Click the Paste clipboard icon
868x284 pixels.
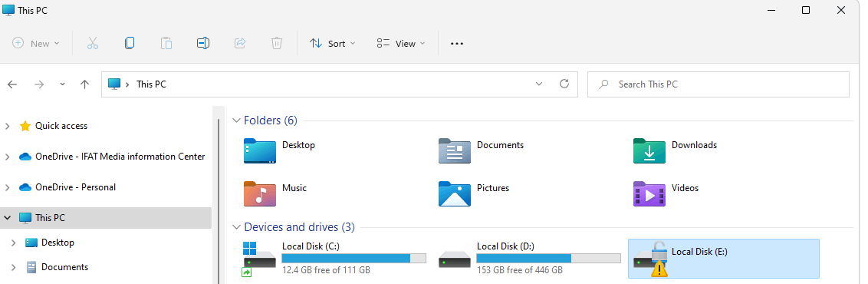(166, 43)
